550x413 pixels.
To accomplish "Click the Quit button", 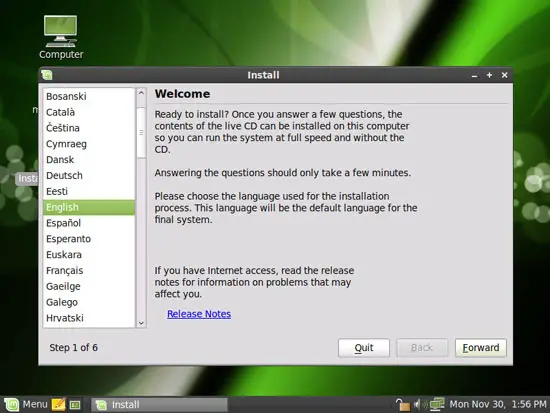I will (364, 348).
